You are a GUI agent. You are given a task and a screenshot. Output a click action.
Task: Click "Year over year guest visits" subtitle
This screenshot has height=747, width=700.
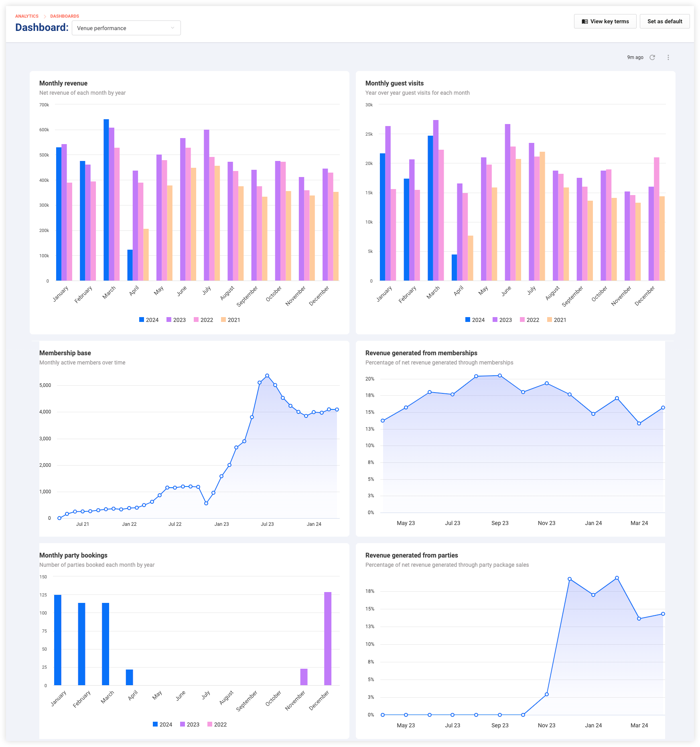click(417, 93)
